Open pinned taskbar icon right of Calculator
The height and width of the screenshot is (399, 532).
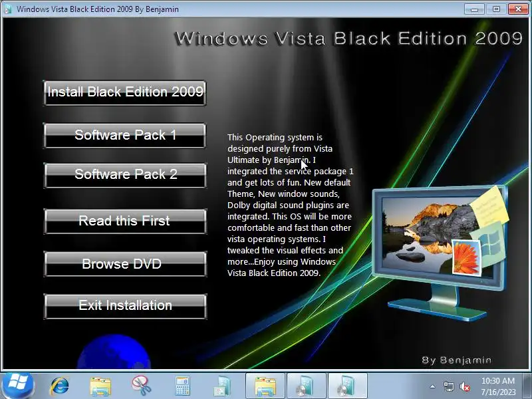click(x=222, y=386)
